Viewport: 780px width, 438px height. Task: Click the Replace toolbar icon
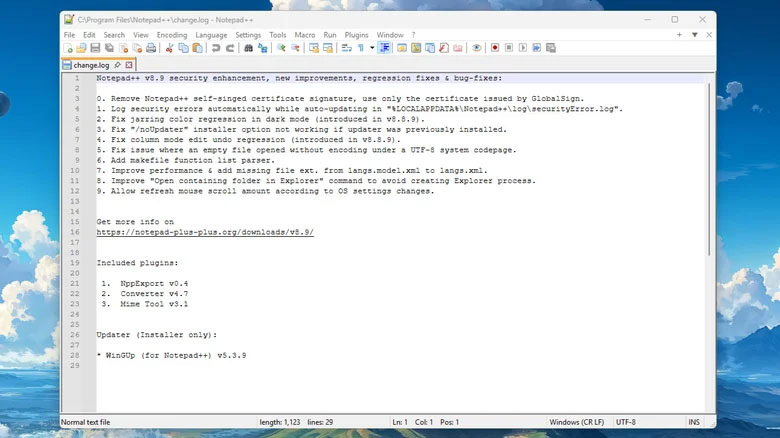(x=263, y=48)
